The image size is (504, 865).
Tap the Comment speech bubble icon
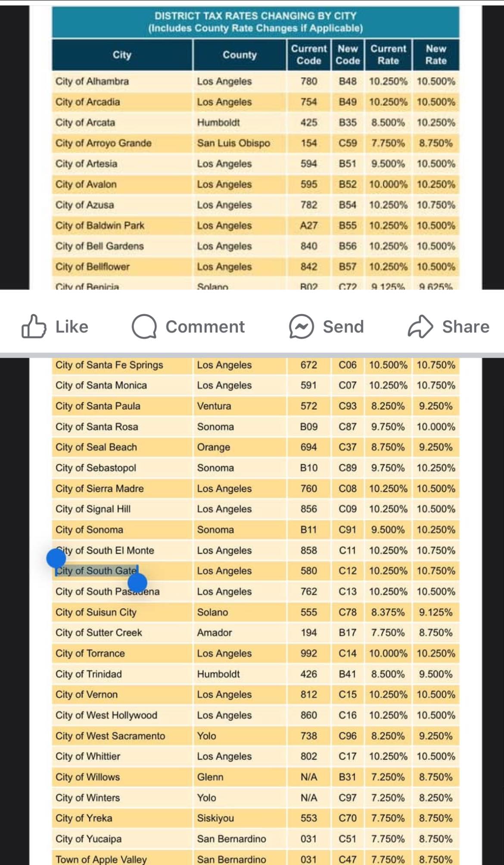(x=144, y=326)
